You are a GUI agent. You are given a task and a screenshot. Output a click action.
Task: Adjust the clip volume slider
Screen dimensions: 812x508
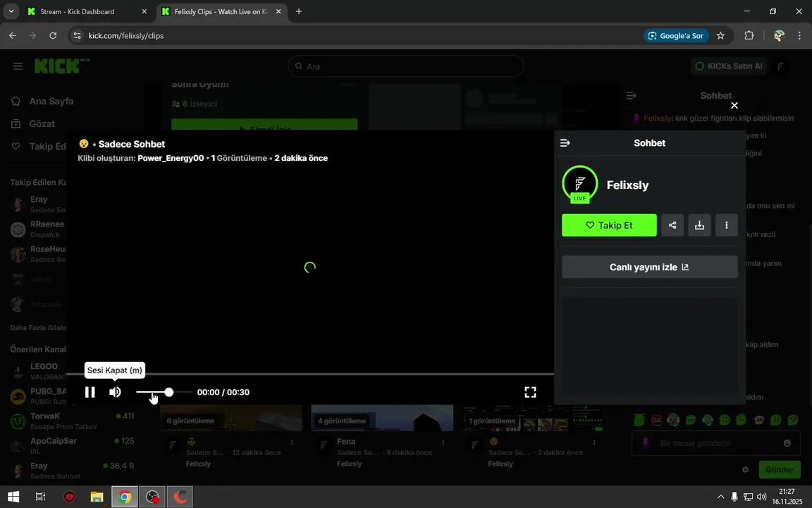164,392
